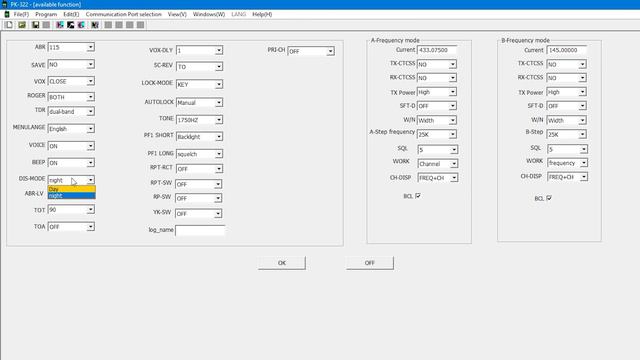Click the New file toolbar icon

point(9,25)
